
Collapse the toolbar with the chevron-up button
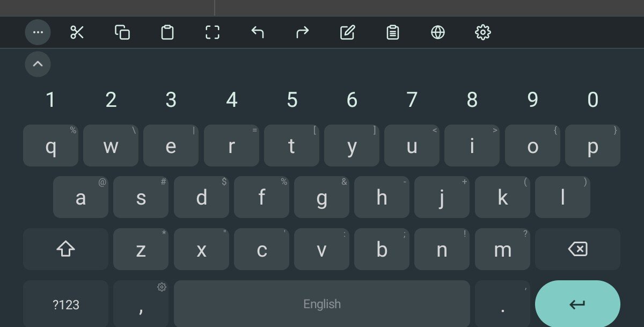[x=38, y=64]
